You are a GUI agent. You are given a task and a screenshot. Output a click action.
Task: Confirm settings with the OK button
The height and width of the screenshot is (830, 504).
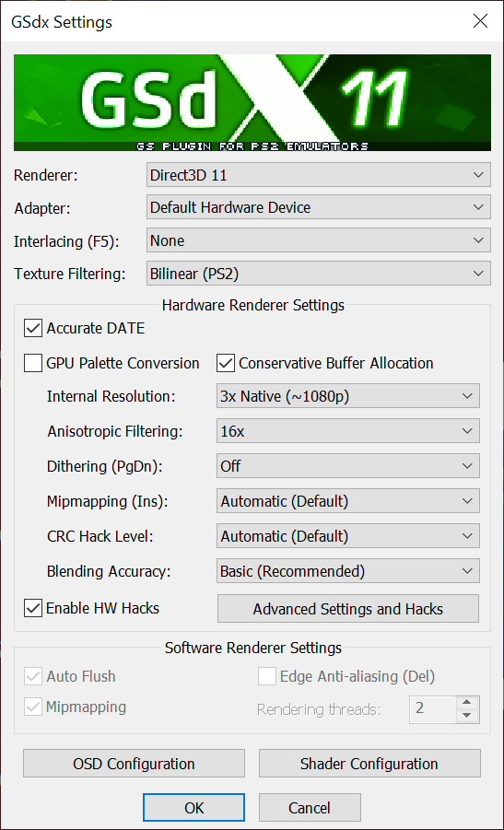point(193,808)
